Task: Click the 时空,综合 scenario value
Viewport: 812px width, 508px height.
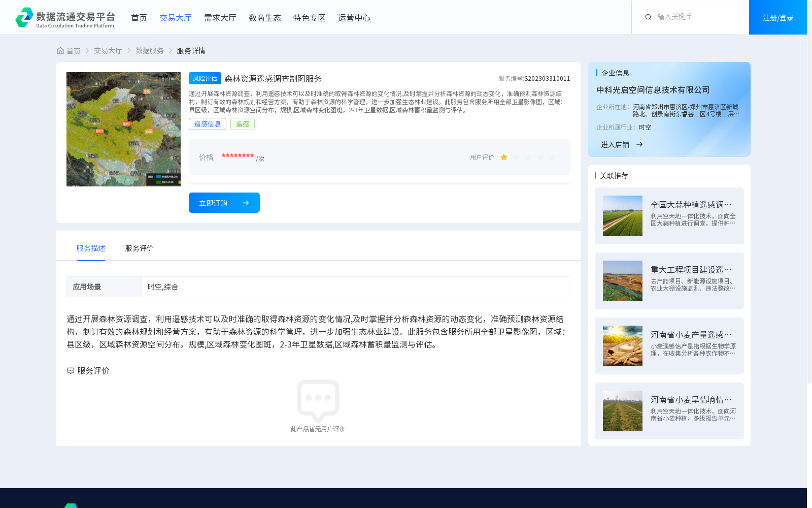Action: [163, 287]
